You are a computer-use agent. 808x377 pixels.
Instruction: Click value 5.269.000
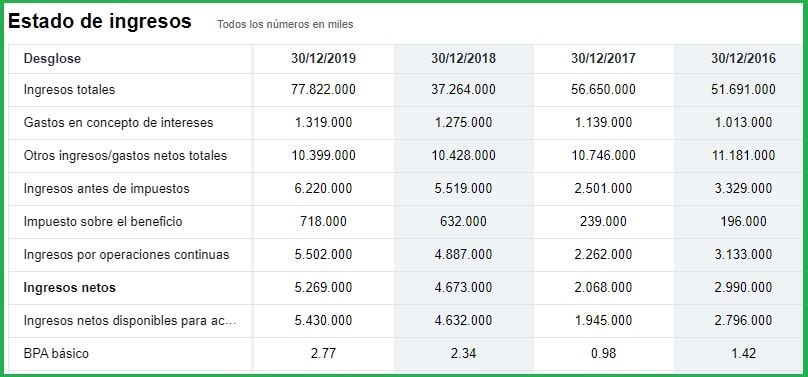pos(323,287)
